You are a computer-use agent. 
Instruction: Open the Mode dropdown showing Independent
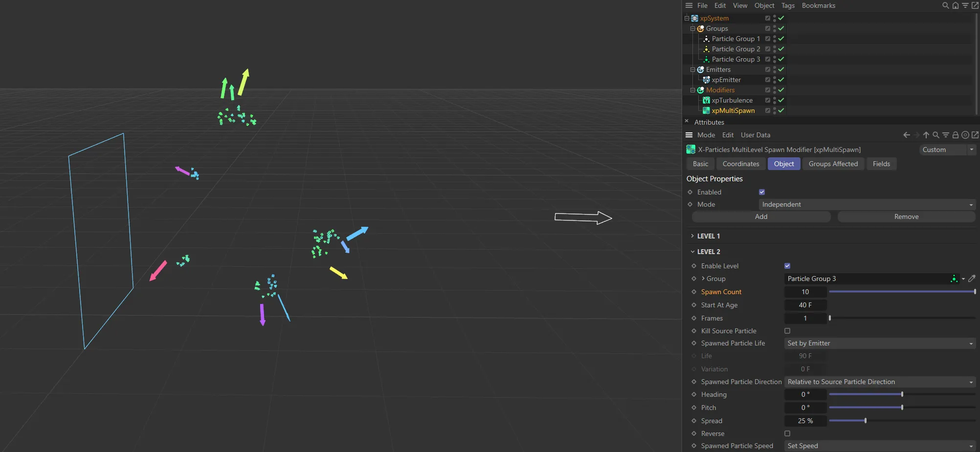click(867, 204)
